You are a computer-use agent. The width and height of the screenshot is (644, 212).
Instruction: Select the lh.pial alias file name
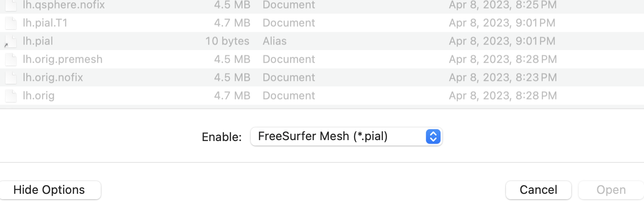pyautogui.click(x=38, y=41)
